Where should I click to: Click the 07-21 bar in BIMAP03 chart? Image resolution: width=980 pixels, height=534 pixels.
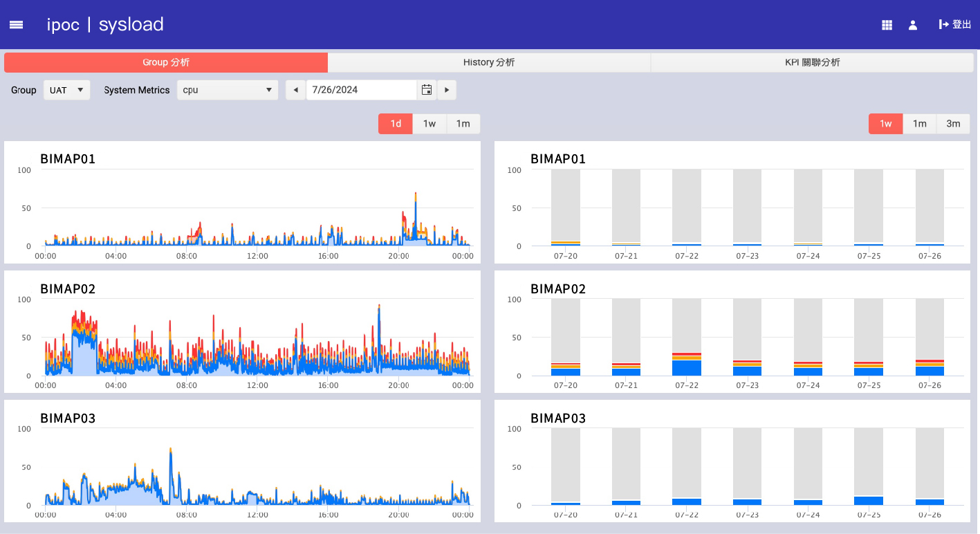click(626, 466)
